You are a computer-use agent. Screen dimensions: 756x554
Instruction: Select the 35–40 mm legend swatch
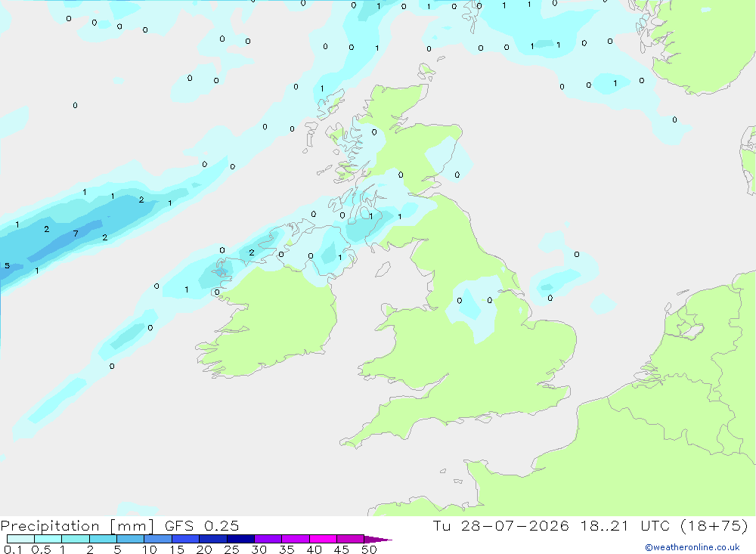(295, 539)
